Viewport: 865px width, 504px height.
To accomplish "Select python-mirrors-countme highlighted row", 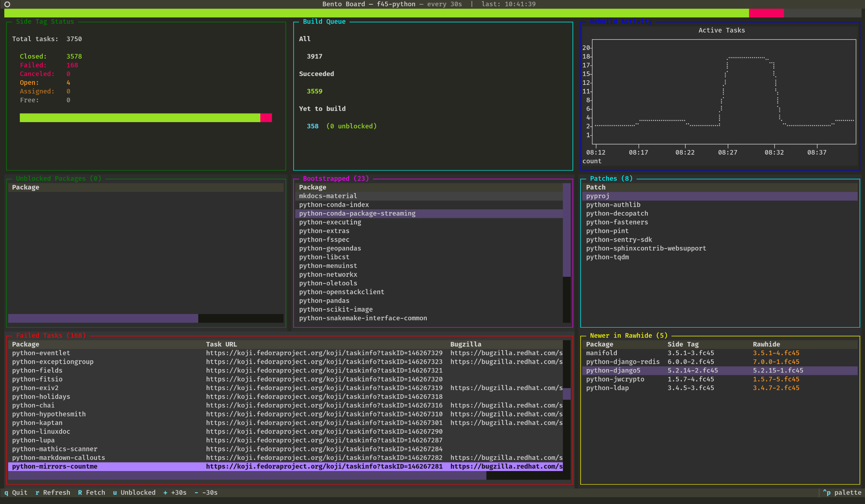I will (x=285, y=466).
